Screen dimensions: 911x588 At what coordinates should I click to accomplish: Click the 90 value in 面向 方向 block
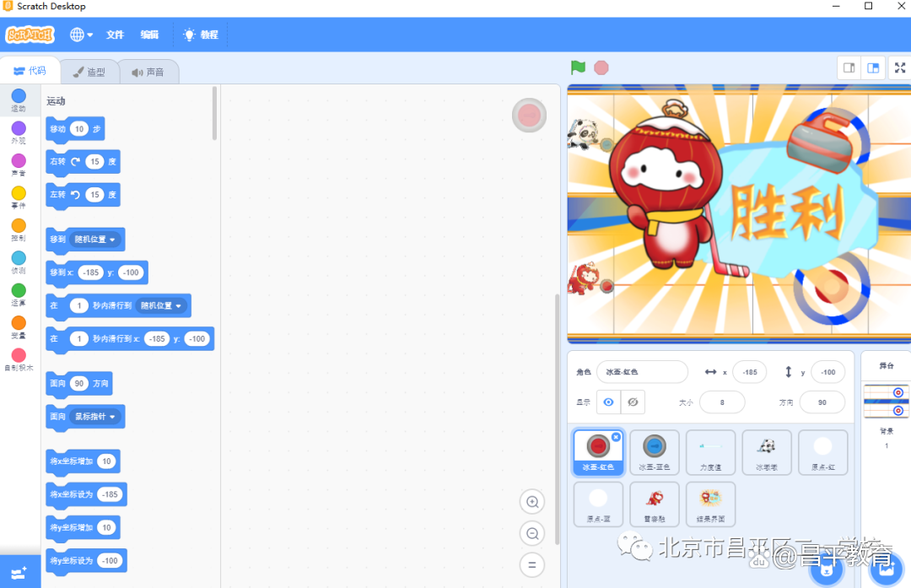click(x=79, y=384)
